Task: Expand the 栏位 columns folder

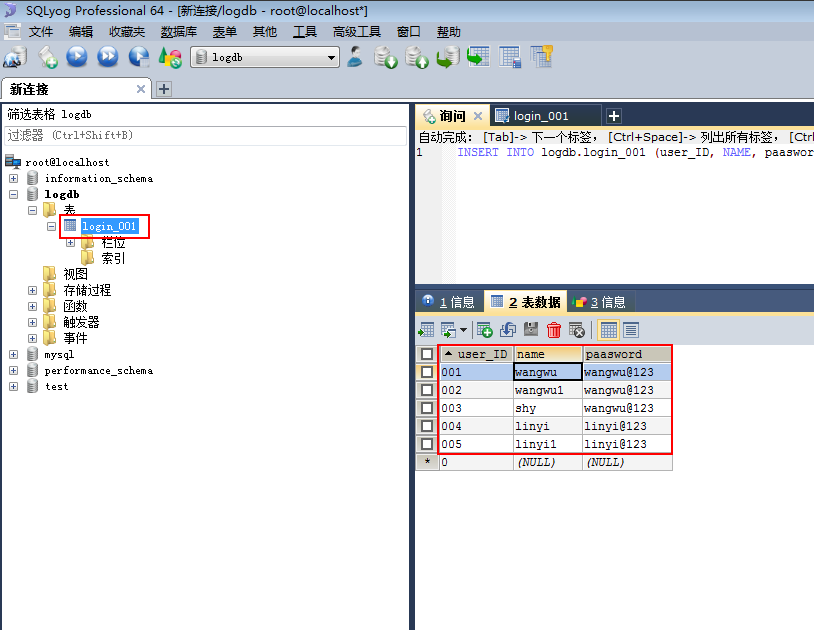Action: (70, 242)
